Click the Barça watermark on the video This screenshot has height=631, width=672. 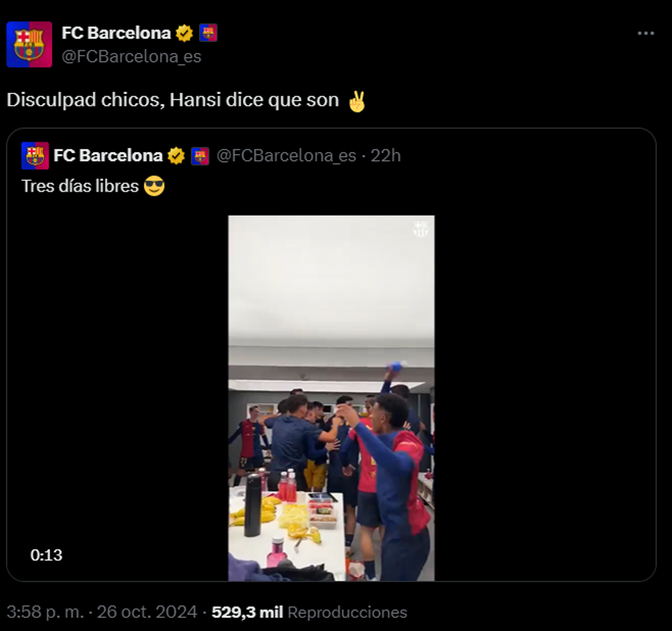[x=419, y=230]
